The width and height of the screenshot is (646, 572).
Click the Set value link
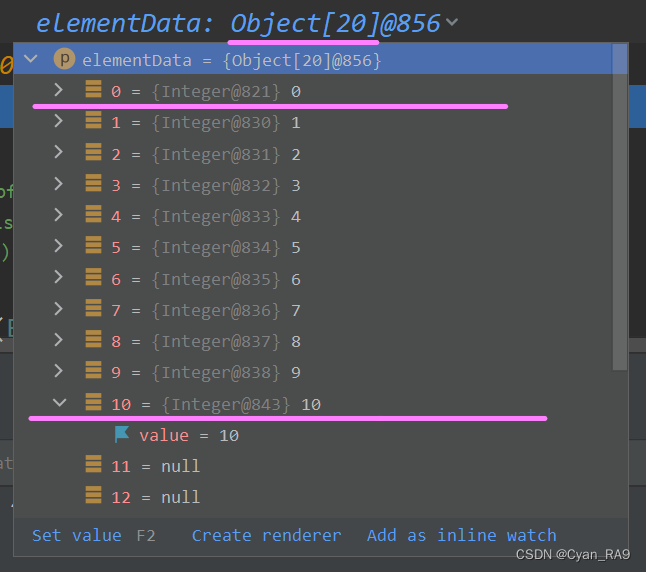(77, 535)
